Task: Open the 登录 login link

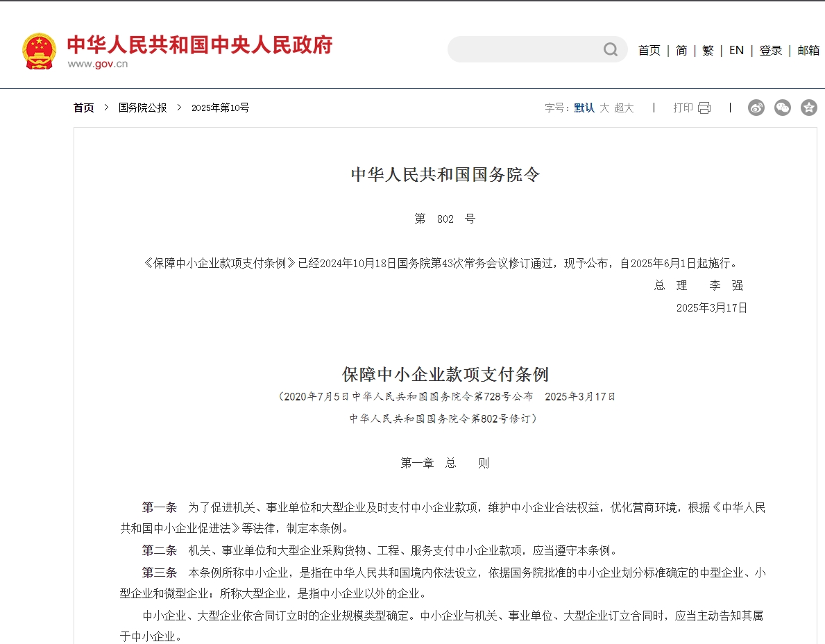Action: pos(770,50)
